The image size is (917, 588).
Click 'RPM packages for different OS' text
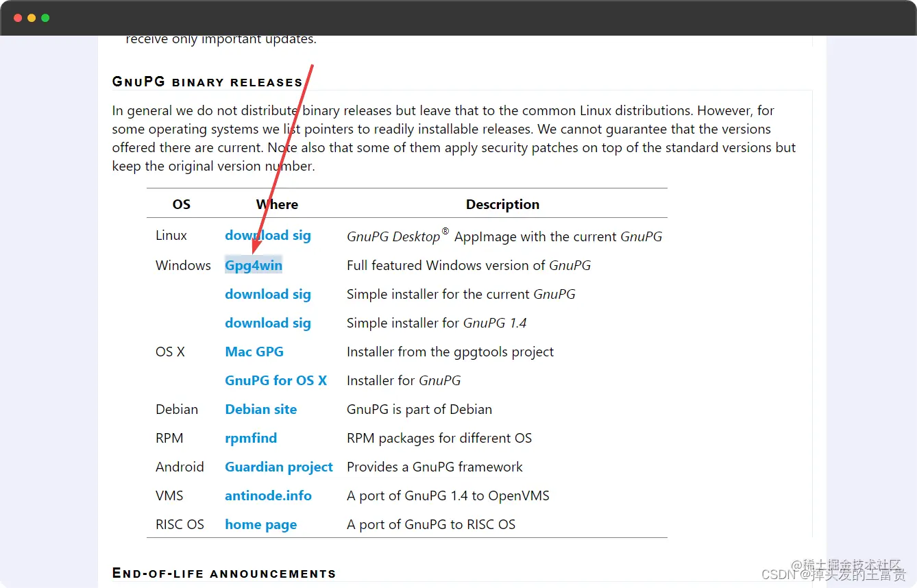tap(439, 438)
